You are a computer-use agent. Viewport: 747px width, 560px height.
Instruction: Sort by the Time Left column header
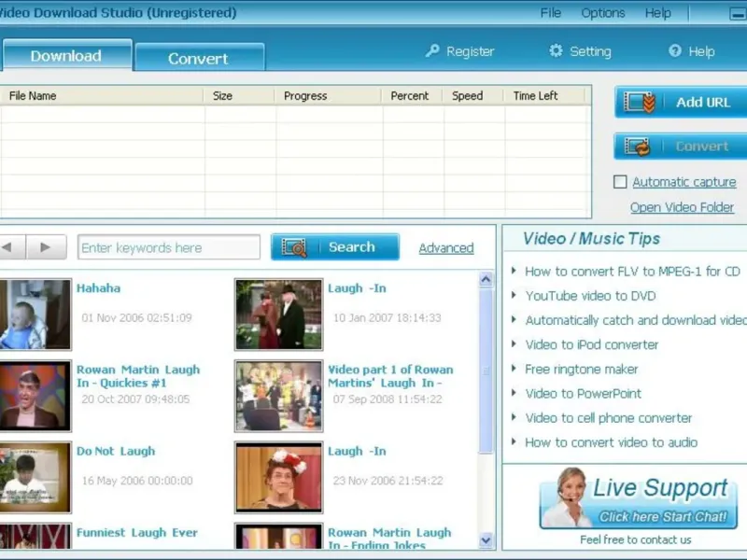point(544,96)
